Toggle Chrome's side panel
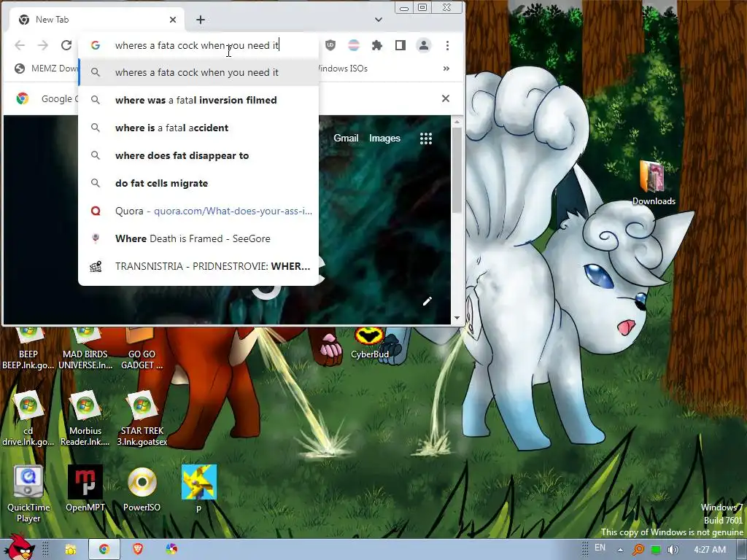This screenshot has height=560, width=747. pyautogui.click(x=400, y=45)
